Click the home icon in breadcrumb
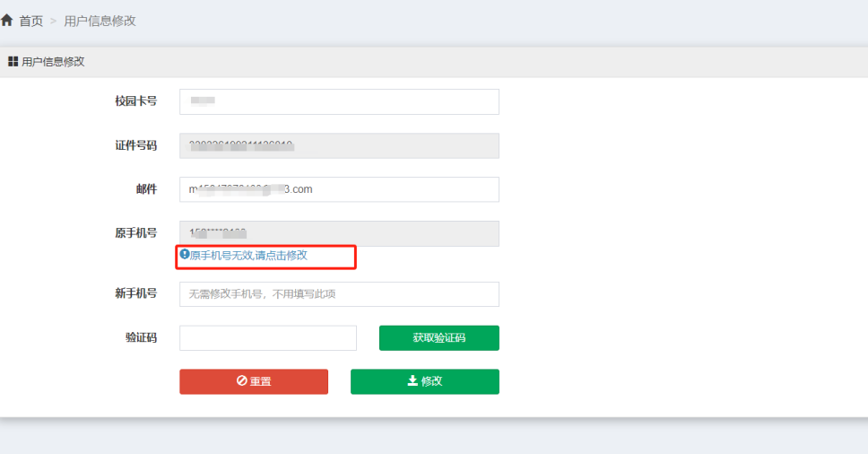Image resolution: width=868 pixels, height=454 pixels. point(7,20)
